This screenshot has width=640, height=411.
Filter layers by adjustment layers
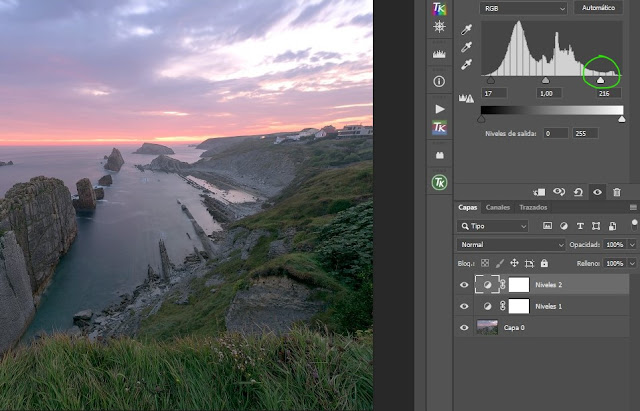564,226
